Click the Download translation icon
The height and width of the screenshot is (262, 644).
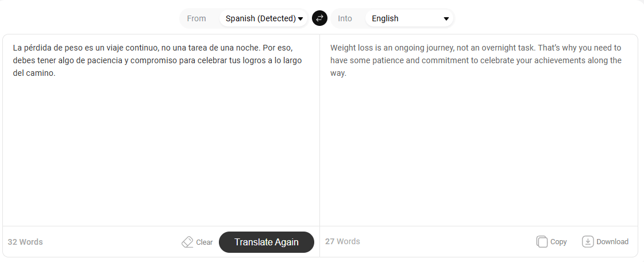pos(588,242)
